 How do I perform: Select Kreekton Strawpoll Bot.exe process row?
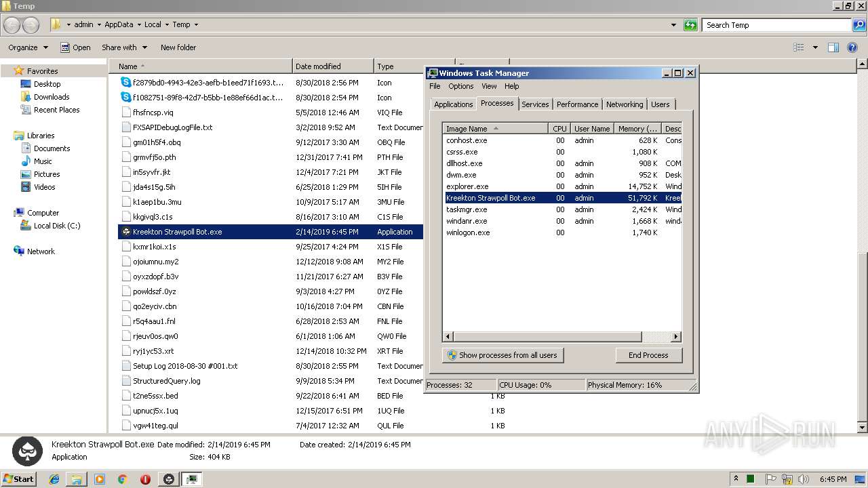562,198
